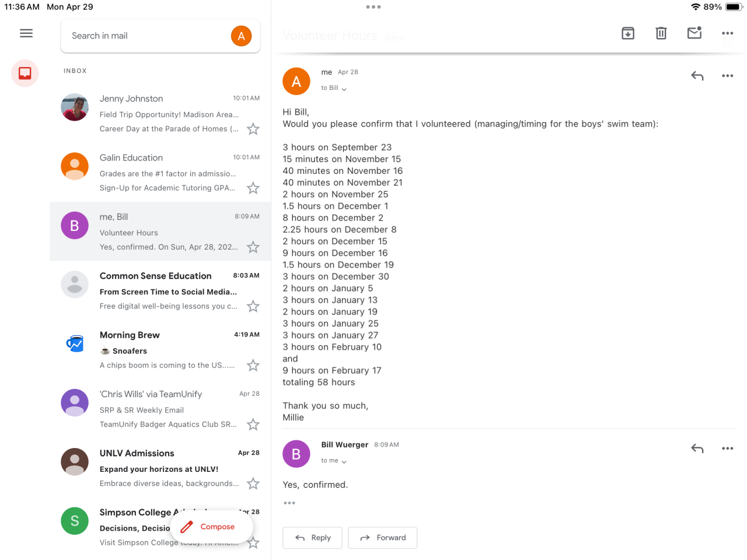This screenshot has height=560, width=747.
Task: Star the Volunteer Hours email
Action: (x=253, y=247)
